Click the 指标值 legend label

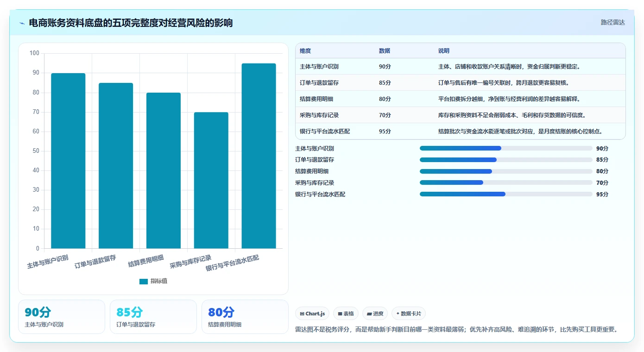(x=159, y=281)
